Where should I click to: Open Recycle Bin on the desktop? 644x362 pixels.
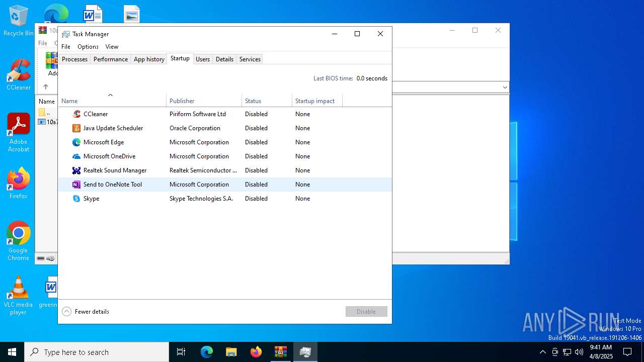pyautogui.click(x=18, y=21)
